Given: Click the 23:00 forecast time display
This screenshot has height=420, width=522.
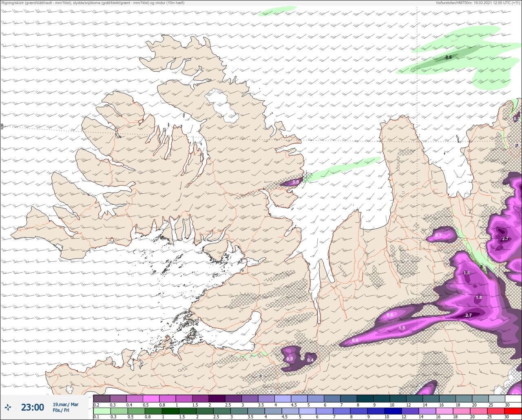Looking at the screenshot, I should click(x=33, y=407).
